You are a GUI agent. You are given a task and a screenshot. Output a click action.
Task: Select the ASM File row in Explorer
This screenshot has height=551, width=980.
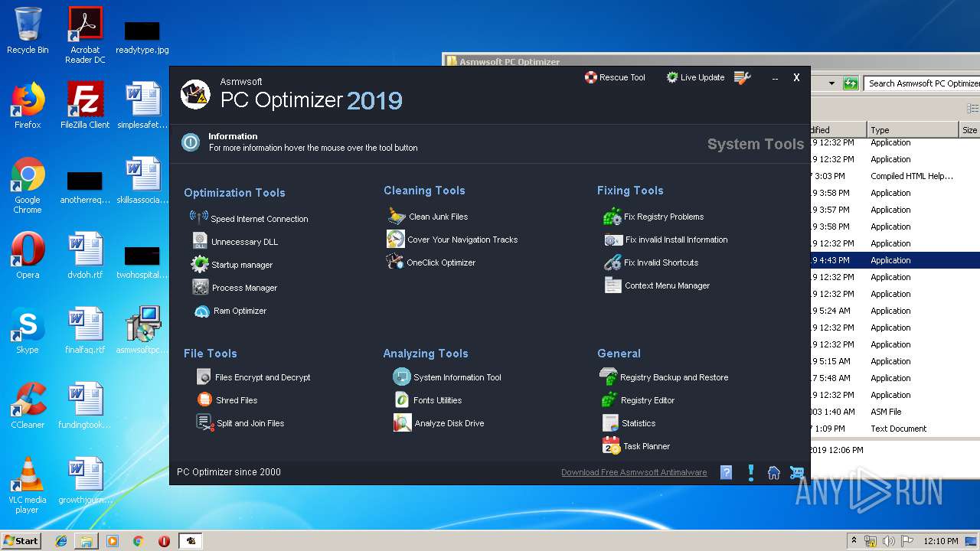click(895, 412)
